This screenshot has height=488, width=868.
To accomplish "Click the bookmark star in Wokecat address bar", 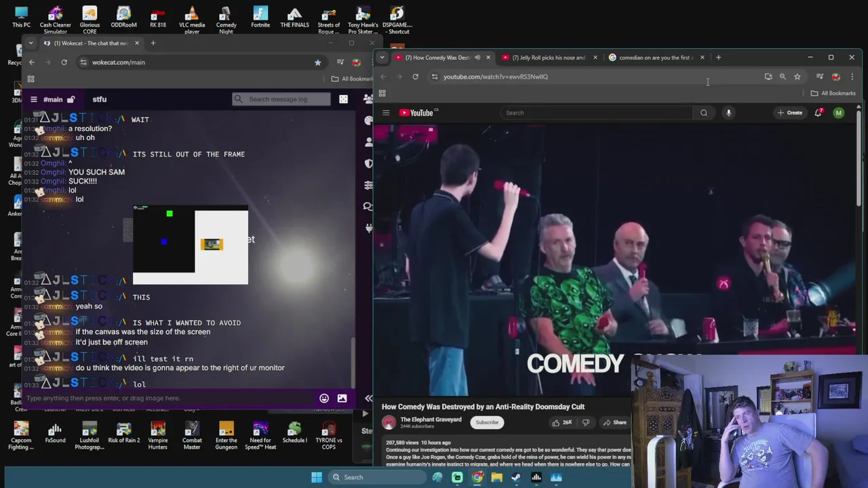I will tap(317, 62).
